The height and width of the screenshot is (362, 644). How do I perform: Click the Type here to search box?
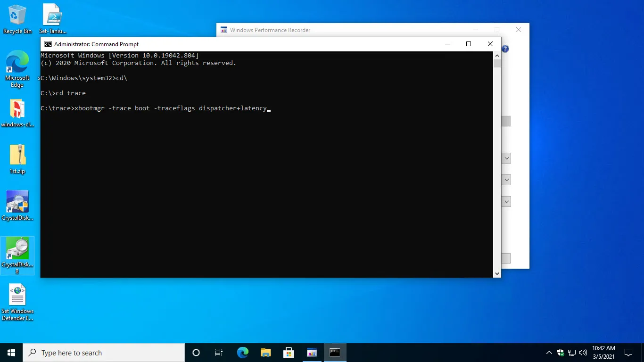(x=104, y=353)
